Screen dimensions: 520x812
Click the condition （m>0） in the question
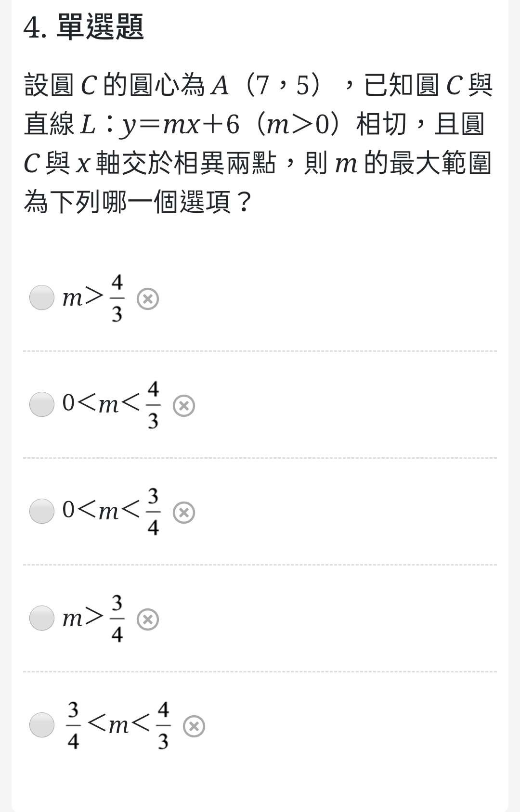coord(300,125)
